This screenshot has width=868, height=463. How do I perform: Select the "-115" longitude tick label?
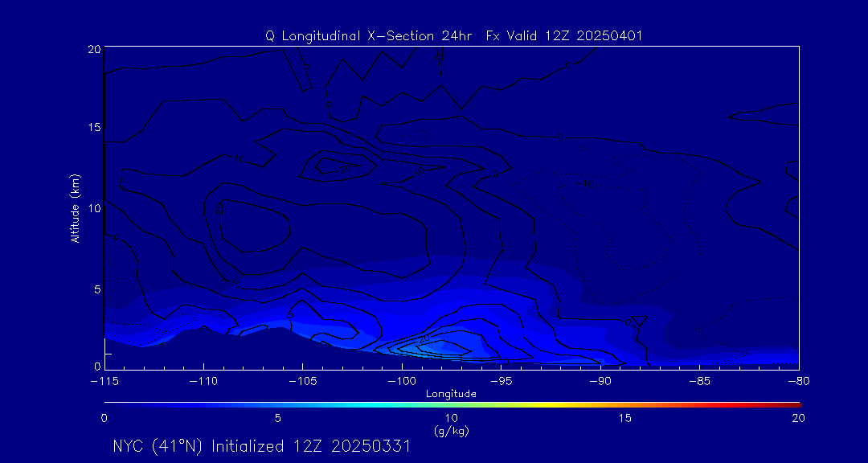(x=104, y=381)
